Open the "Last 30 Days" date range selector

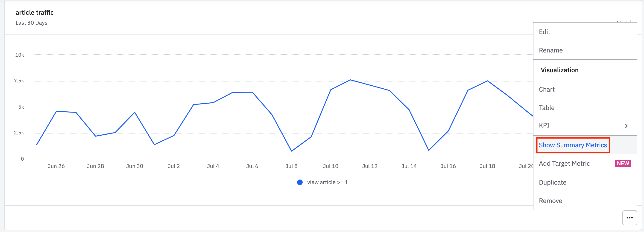tap(31, 23)
